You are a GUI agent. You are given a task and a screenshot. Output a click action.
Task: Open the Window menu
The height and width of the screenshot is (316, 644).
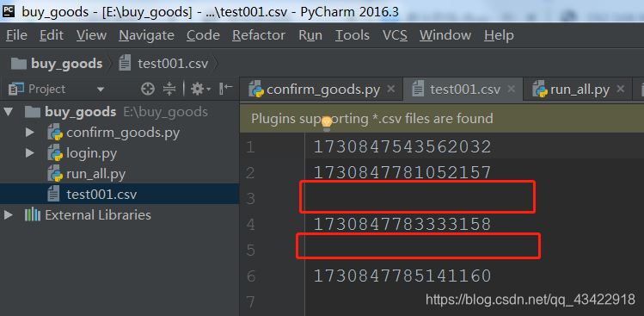point(445,35)
